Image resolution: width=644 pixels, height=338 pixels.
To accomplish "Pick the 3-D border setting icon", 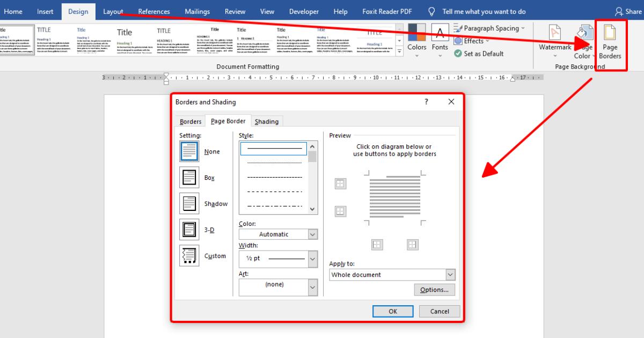I will 189,230.
